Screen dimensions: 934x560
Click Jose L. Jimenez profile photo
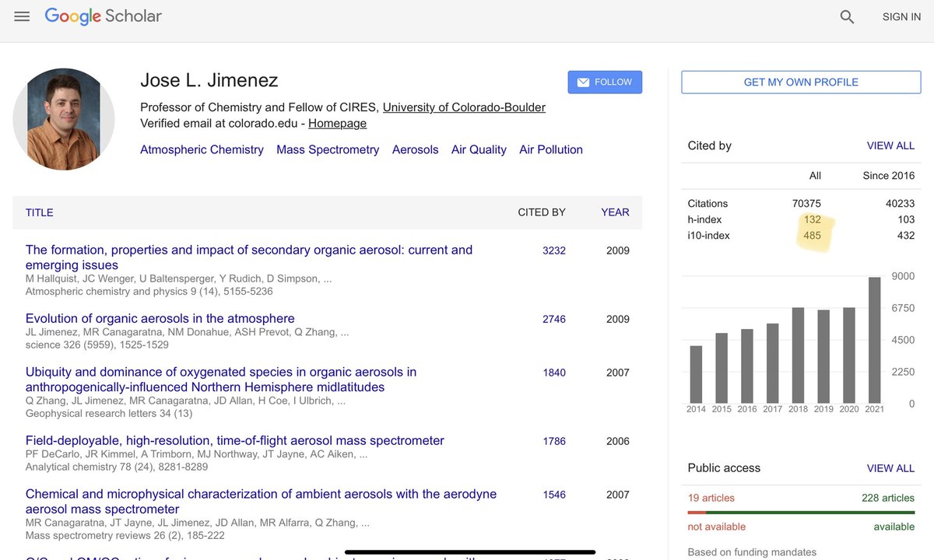(x=64, y=119)
